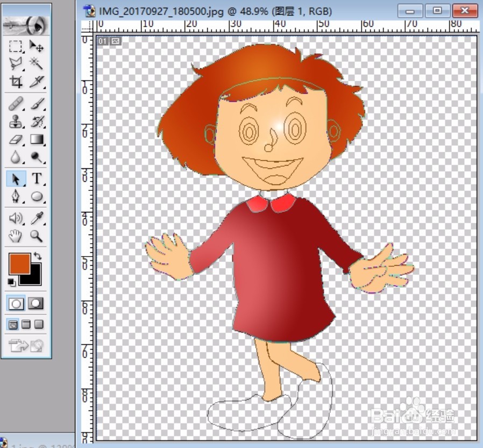Select the Hand tool

(x=16, y=236)
